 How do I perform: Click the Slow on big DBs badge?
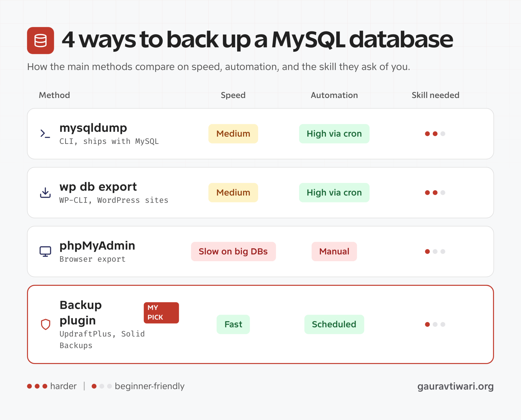(233, 251)
